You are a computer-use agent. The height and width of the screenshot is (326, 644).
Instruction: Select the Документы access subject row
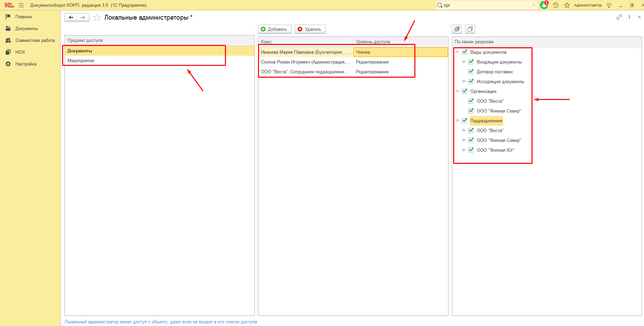pos(159,51)
